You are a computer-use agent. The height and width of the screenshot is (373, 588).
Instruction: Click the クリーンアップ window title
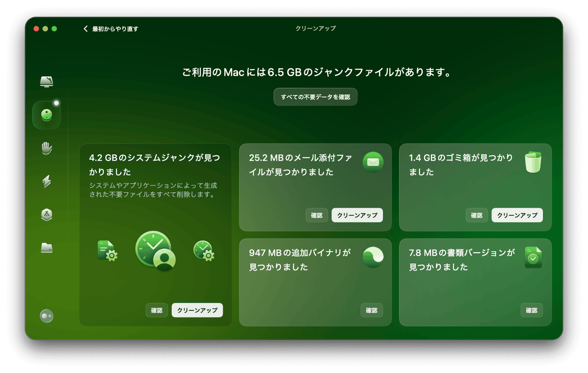click(316, 29)
